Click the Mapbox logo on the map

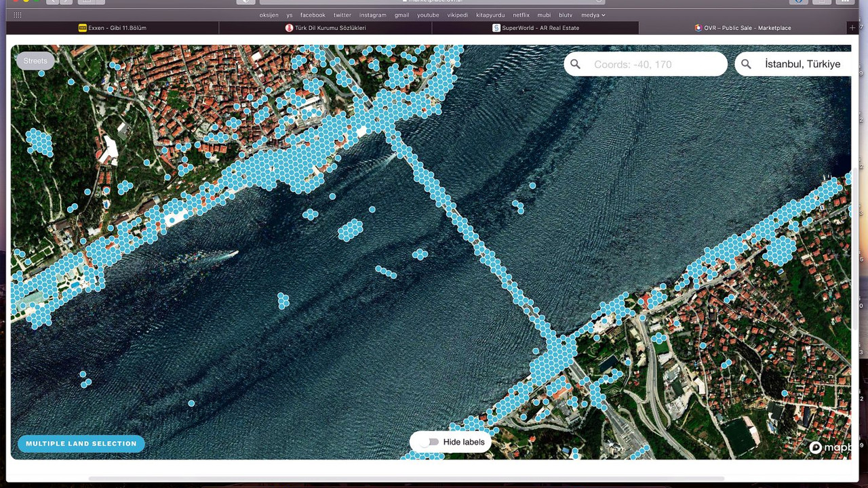pos(829,447)
